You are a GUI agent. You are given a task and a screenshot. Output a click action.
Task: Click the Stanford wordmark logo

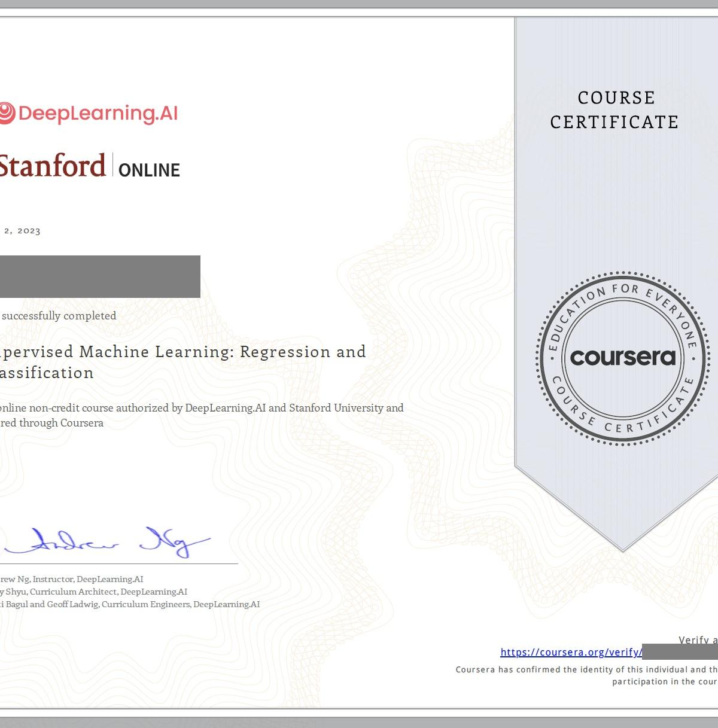click(x=53, y=166)
